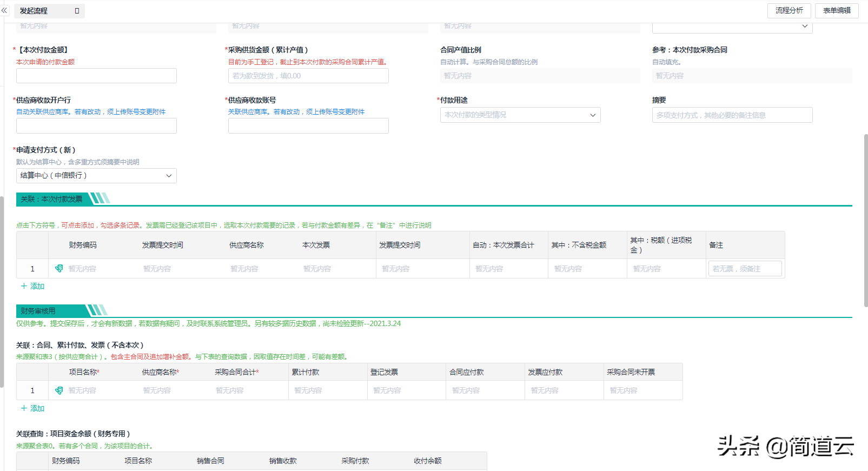Click 关联:本次付款发票 section header
Screen dimensions: 868x471
[x=52, y=199]
